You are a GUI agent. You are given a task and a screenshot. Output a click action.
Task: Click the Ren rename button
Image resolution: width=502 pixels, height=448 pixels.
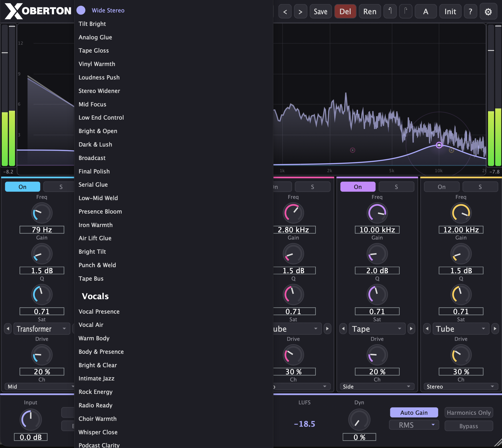(370, 11)
